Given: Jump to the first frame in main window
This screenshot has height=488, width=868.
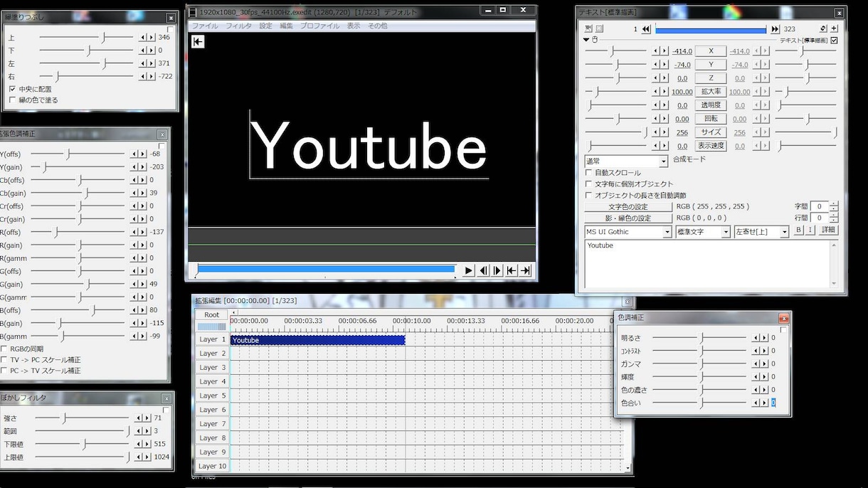Looking at the screenshot, I should pyautogui.click(x=512, y=270).
